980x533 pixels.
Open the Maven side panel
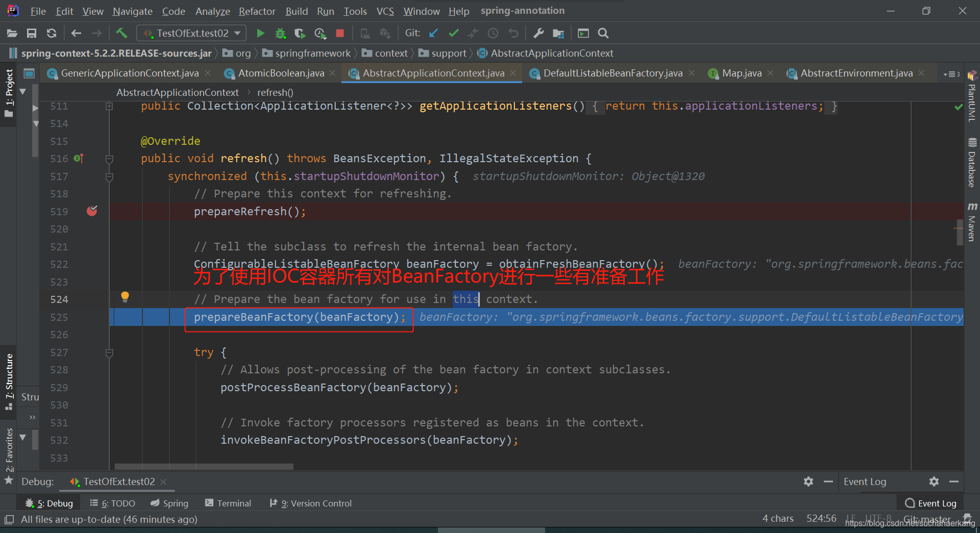(972, 221)
